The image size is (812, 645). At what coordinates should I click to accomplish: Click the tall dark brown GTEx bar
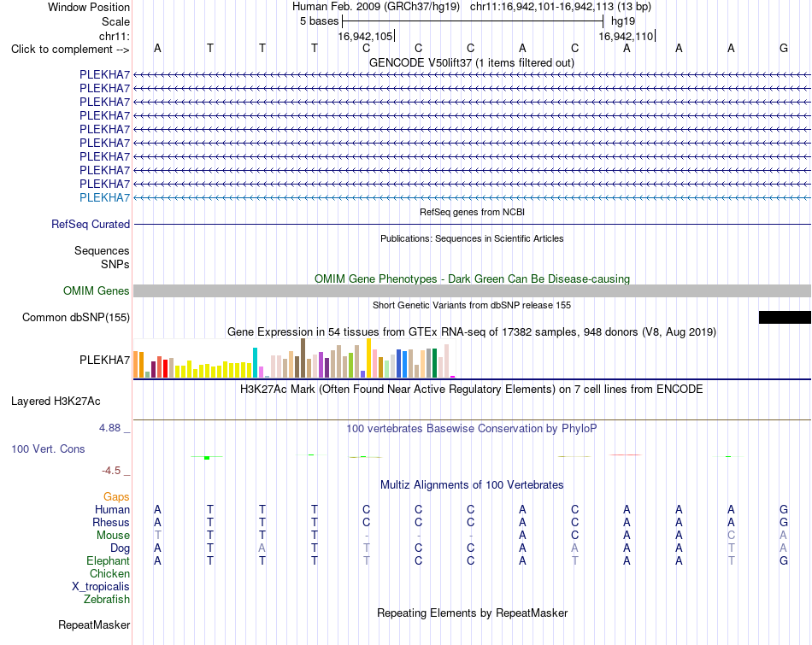pos(303,358)
